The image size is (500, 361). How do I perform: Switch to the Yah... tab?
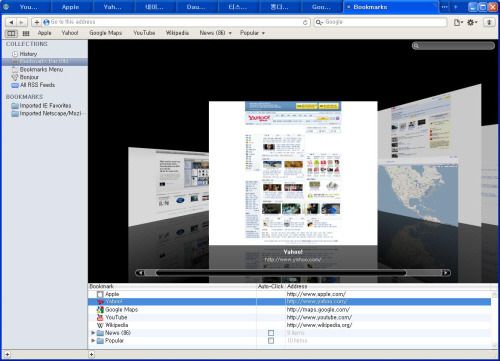coord(112,7)
